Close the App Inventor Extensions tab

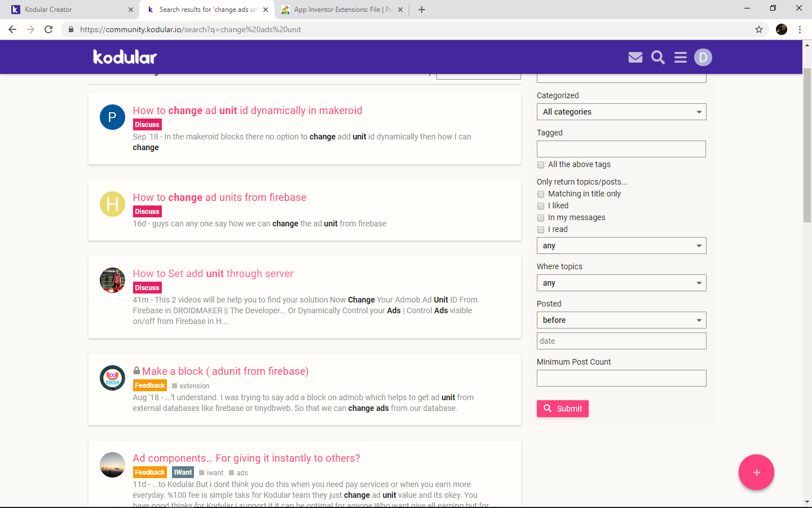[400, 10]
